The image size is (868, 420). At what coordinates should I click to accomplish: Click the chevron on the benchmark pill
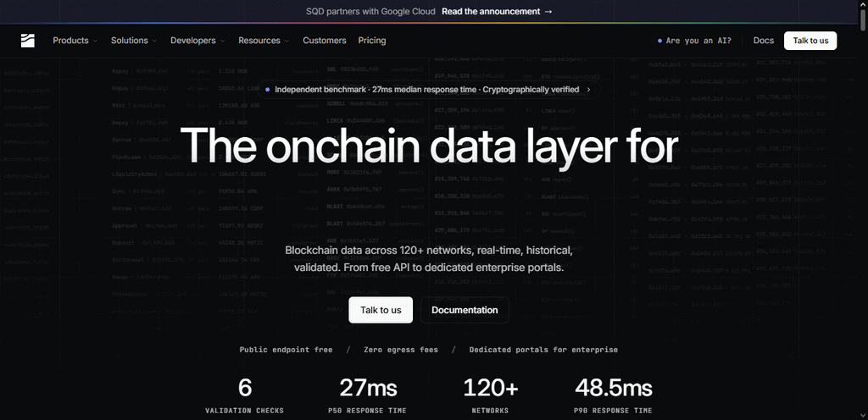click(x=588, y=90)
